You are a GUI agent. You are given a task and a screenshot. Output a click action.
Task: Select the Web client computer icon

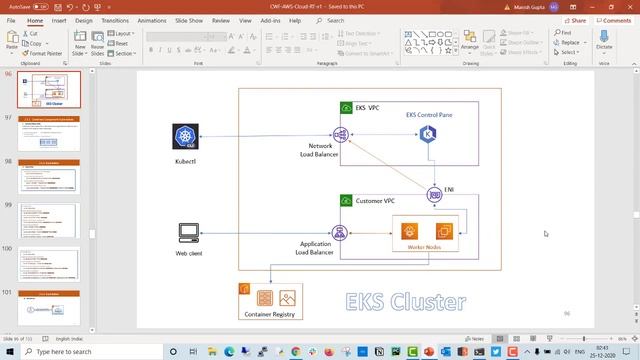coord(189,233)
